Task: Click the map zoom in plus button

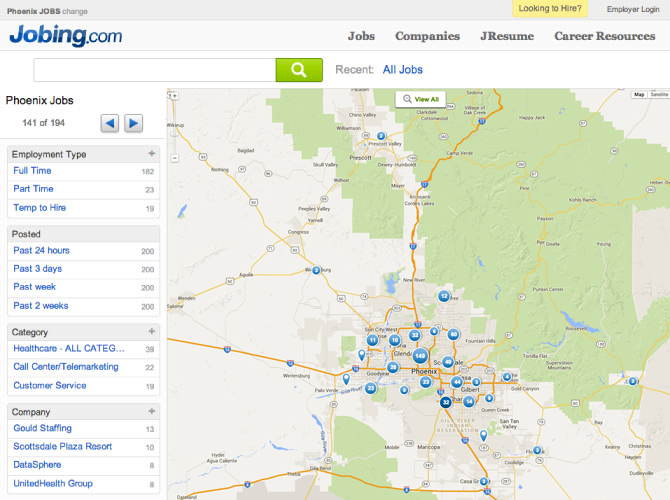Action: click(x=174, y=96)
